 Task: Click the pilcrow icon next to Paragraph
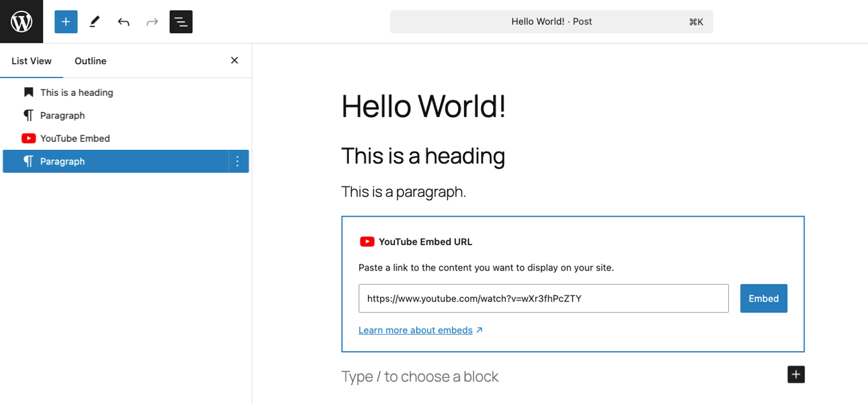pos(29,115)
